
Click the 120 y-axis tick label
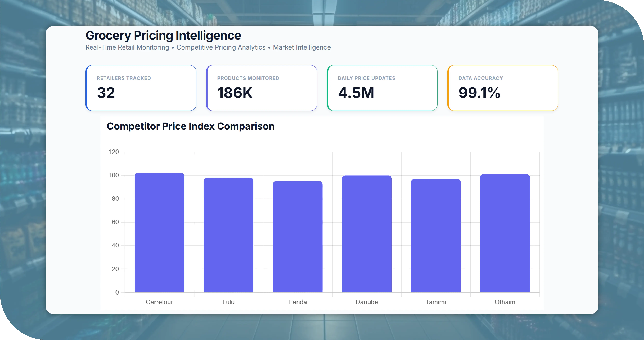pyautogui.click(x=114, y=152)
